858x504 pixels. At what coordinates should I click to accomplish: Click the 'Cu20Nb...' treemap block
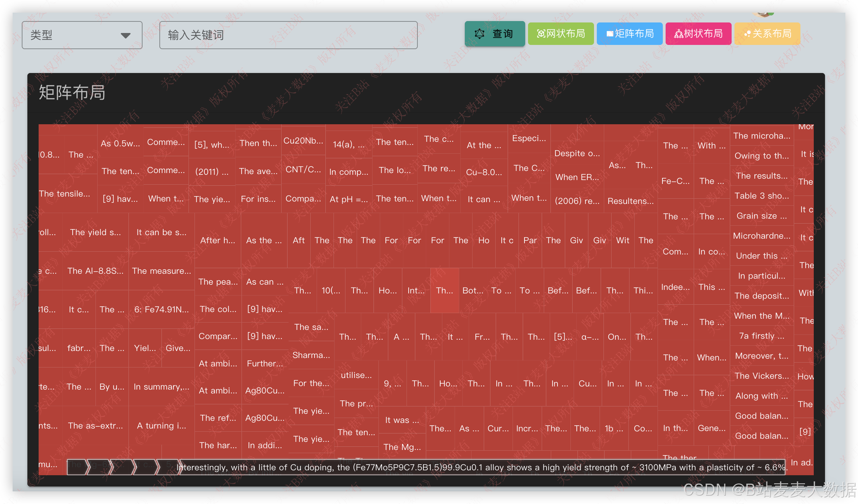(303, 141)
